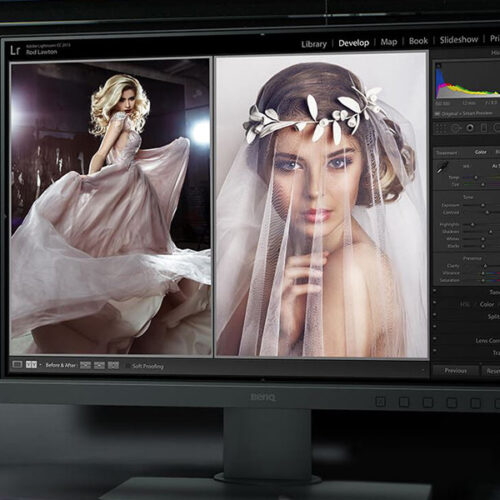Copy After settings to Before icon
Image resolution: width=500 pixels, height=500 pixels.
99,365
